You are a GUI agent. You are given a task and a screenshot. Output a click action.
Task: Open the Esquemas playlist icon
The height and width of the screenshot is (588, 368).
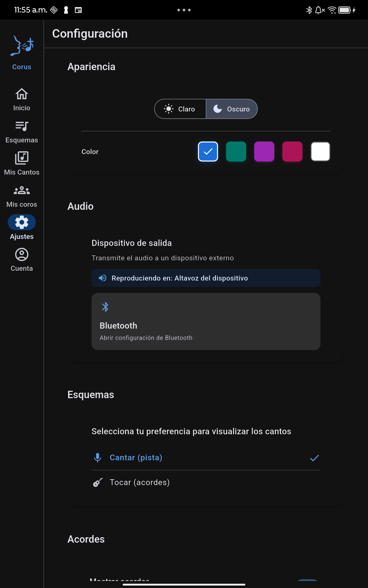pyautogui.click(x=21, y=126)
